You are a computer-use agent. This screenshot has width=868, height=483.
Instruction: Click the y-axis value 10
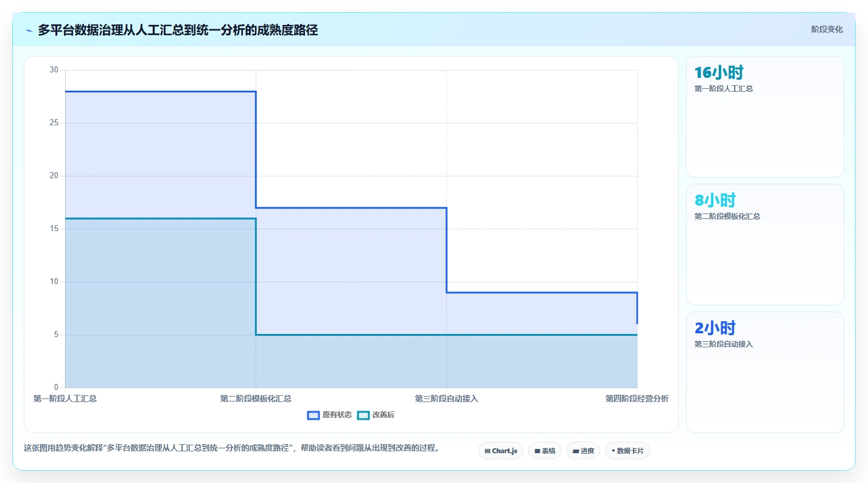[54, 282]
